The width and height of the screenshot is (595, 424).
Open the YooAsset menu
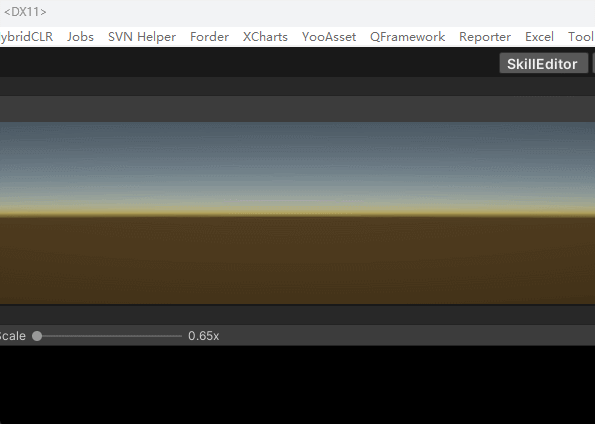click(329, 37)
